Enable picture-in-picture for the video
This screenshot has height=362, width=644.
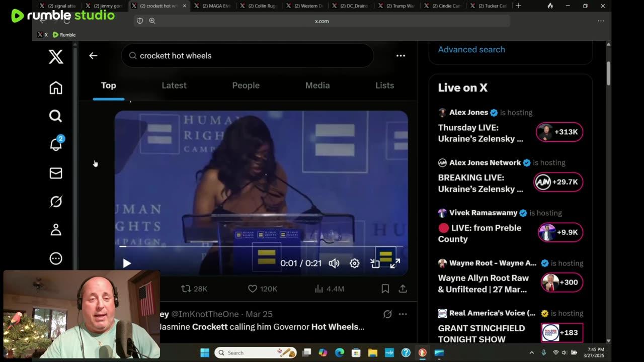point(375,263)
